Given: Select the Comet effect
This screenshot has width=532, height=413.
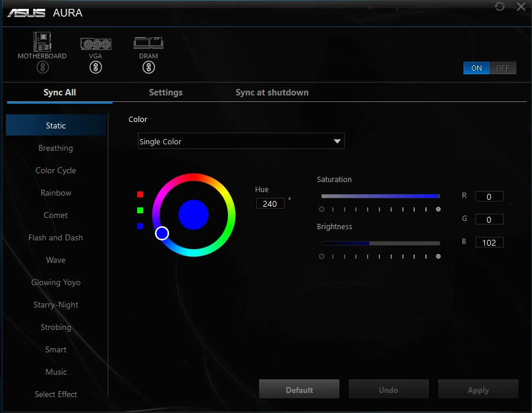Looking at the screenshot, I should coord(56,215).
